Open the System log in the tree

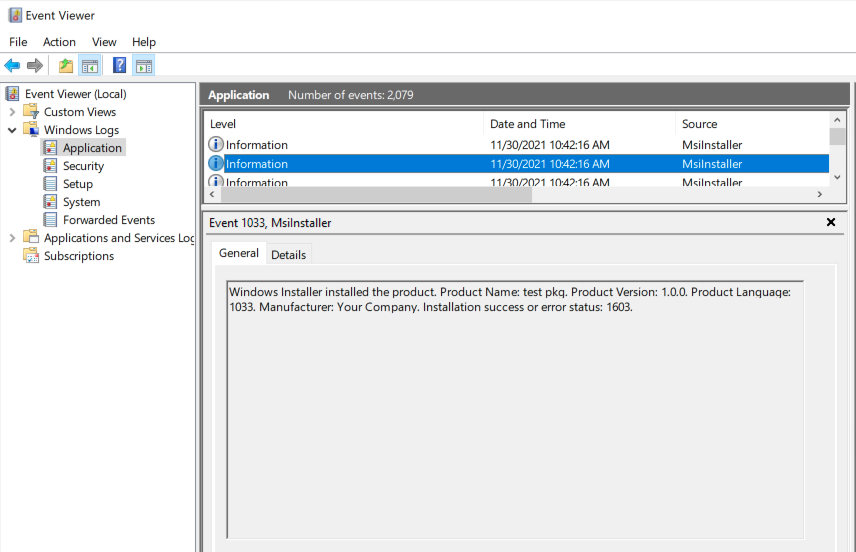click(81, 202)
